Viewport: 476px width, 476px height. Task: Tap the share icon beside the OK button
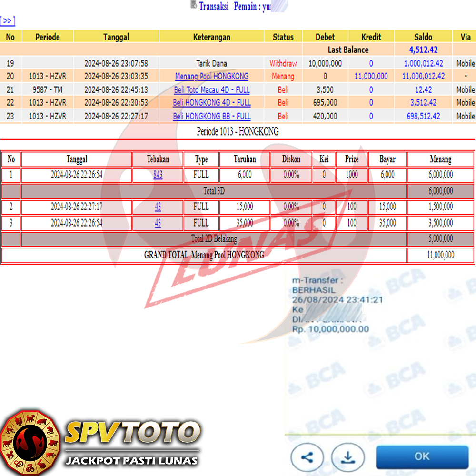tap(307, 457)
